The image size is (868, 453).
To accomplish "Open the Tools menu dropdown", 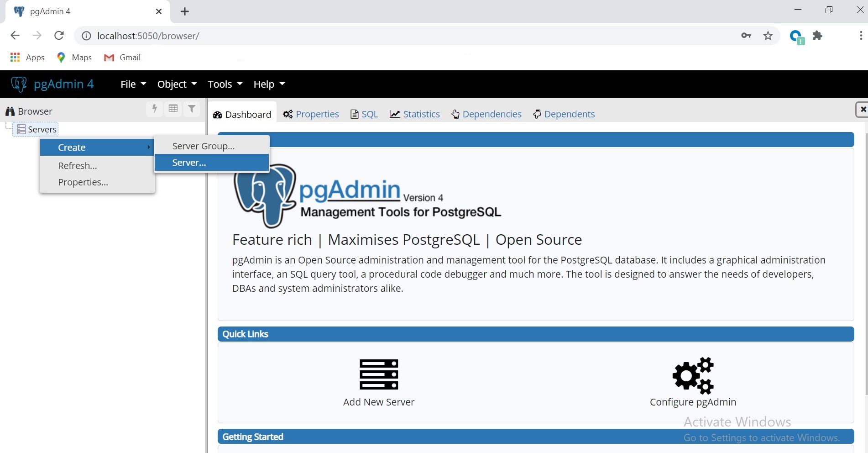I will 225,84.
